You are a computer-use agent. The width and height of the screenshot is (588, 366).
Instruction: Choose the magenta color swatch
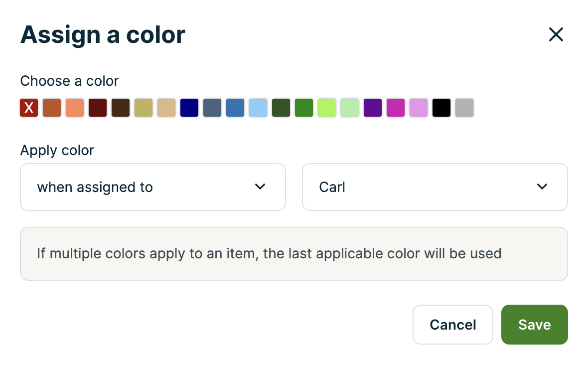click(395, 107)
